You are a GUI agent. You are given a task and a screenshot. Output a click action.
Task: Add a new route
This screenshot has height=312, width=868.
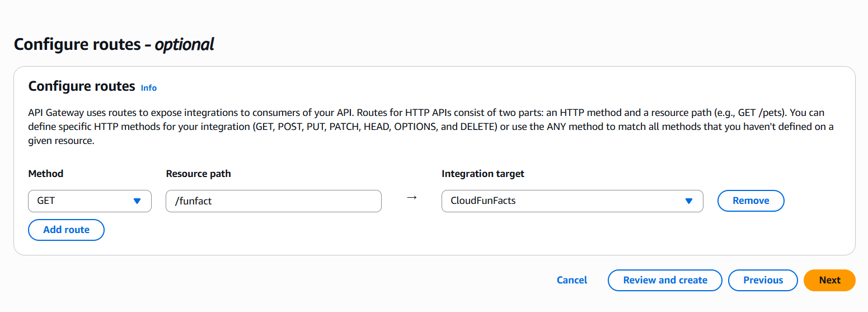(x=66, y=230)
